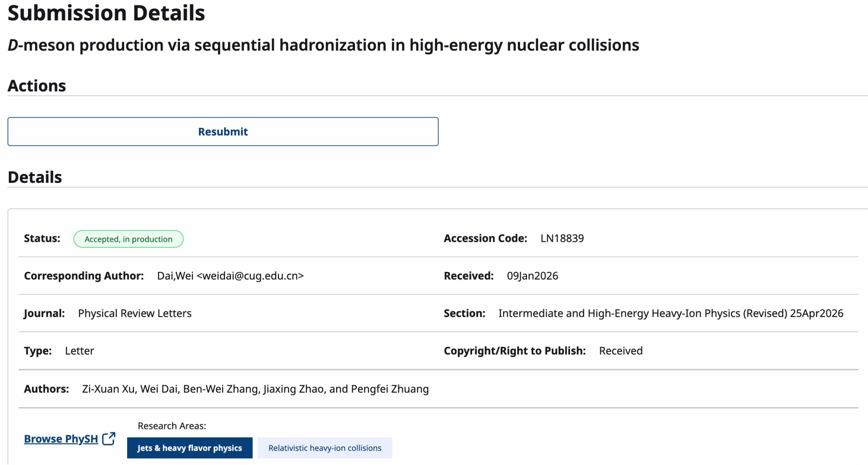Click the received date 09Jan2026
Image resolution: width=868 pixels, height=465 pixels.
[x=532, y=276]
